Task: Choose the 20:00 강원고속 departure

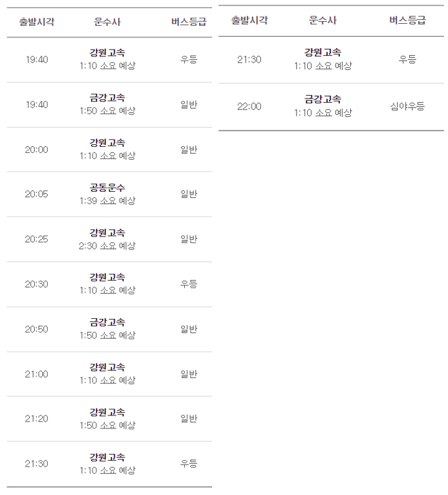Action: (x=109, y=150)
